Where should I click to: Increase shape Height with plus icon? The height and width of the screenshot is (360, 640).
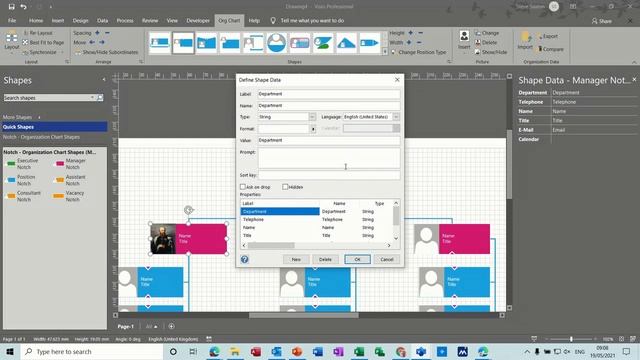tap(411, 33)
